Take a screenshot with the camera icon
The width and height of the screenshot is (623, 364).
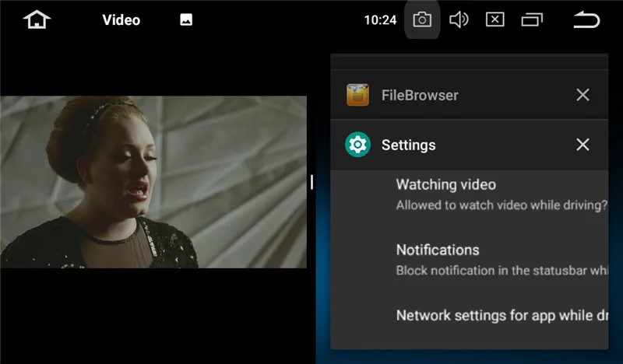pos(422,19)
